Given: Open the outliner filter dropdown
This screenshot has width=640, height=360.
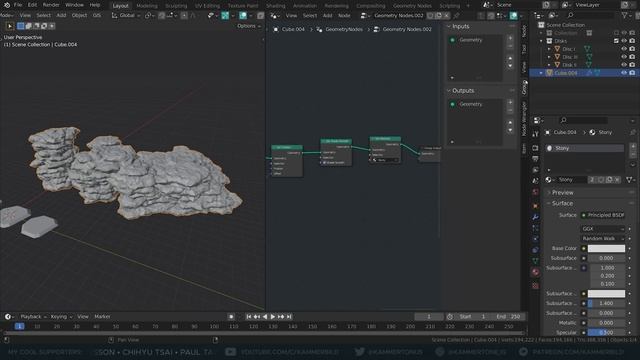Looking at the screenshot, I should (626, 16).
